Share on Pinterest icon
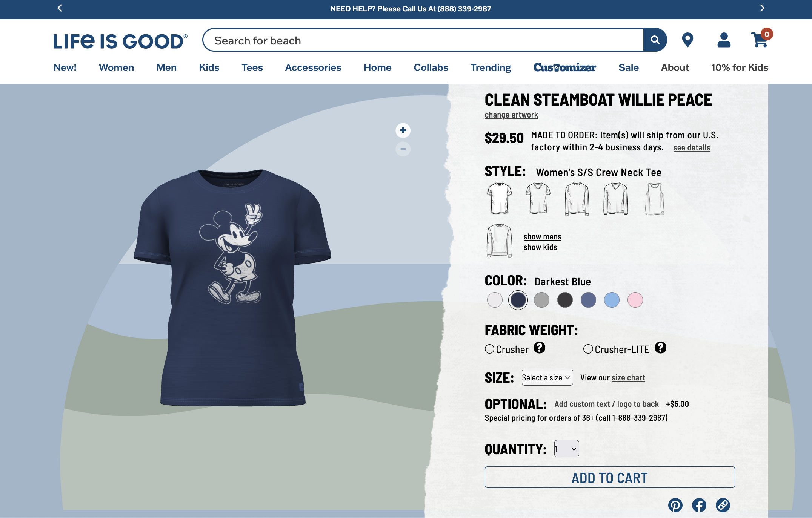 (675, 505)
